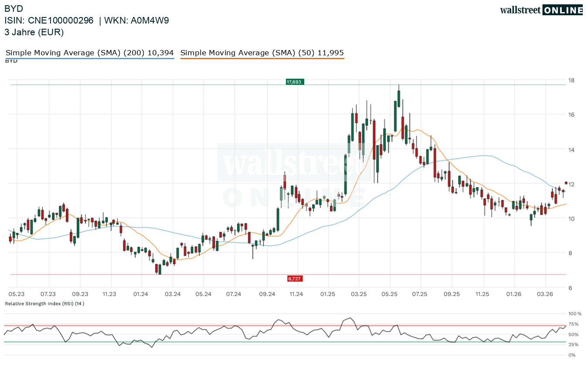Click the 18 price level on y-axis

pyautogui.click(x=571, y=81)
